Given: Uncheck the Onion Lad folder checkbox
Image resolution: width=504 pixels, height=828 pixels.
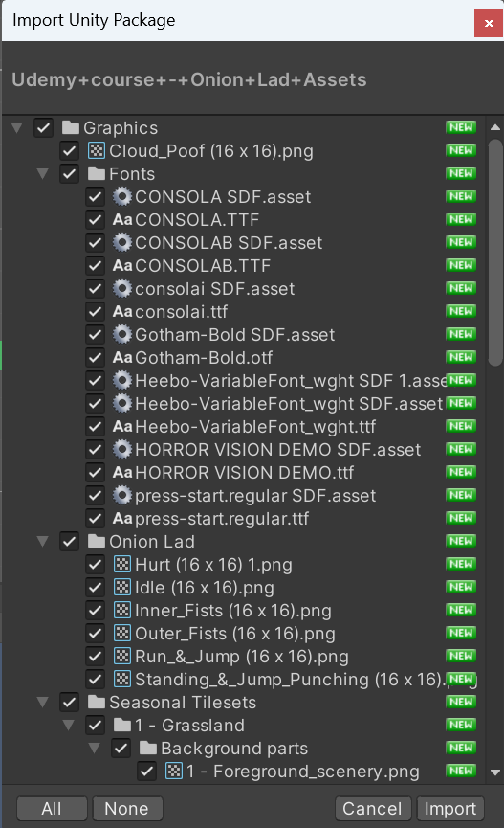Looking at the screenshot, I should click(69, 541).
